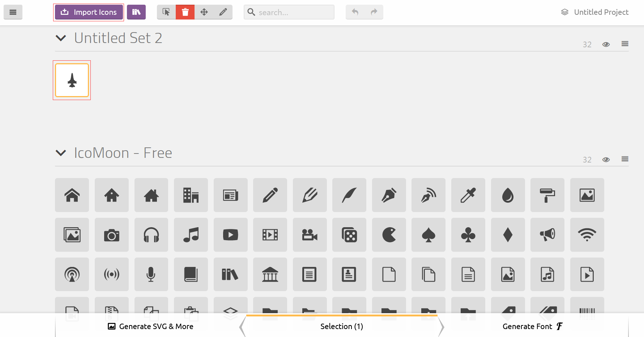Select the books library icon in the grid

(231, 274)
